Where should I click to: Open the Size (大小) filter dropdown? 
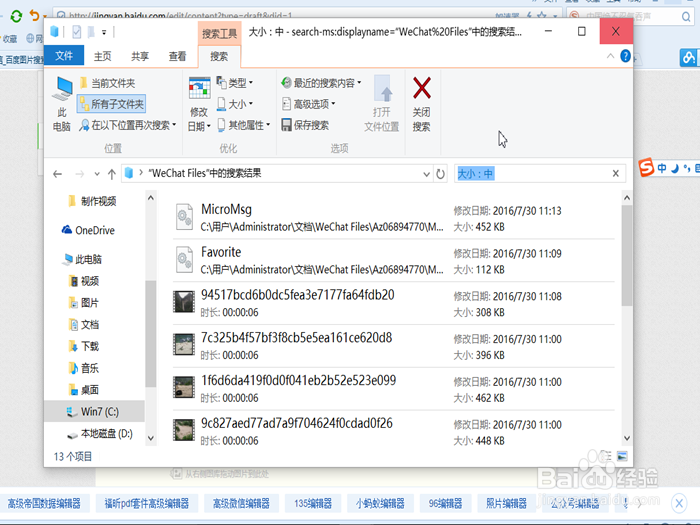pos(235,104)
